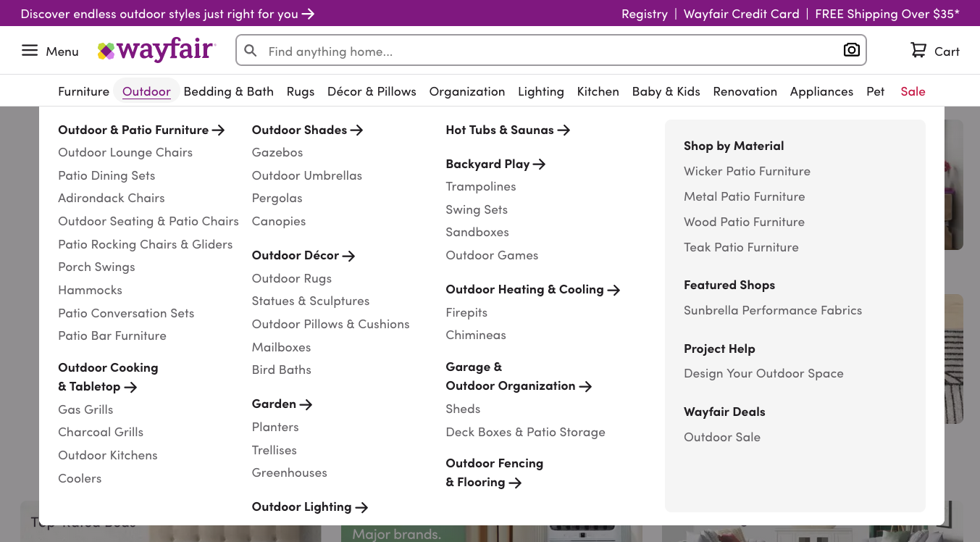Screen dimensions: 980x542
Task: Select the Bedding & Bath category
Action: click(x=228, y=91)
